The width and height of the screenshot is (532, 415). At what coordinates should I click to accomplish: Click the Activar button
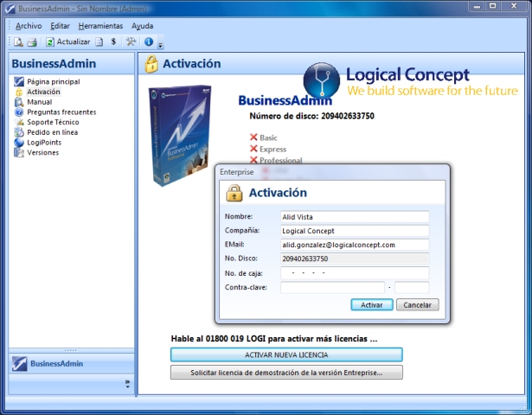click(x=372, y=304)
